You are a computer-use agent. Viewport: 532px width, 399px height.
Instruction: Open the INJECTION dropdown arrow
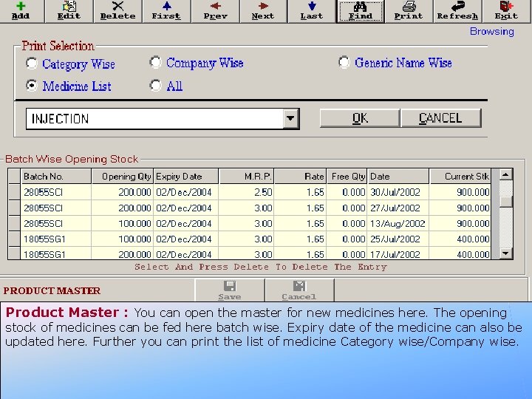(x=290, y=118)
